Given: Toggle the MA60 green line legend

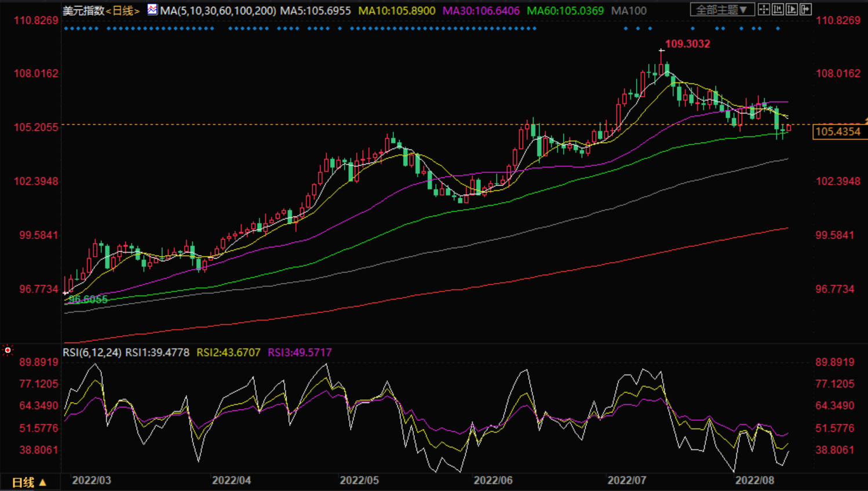Looking at the screenshot, I should [565, 10].
